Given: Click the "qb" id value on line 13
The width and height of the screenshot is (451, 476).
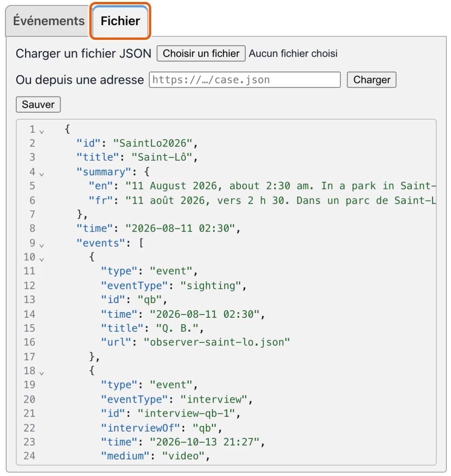Looking at the screenshot, I should pos(150,300).
